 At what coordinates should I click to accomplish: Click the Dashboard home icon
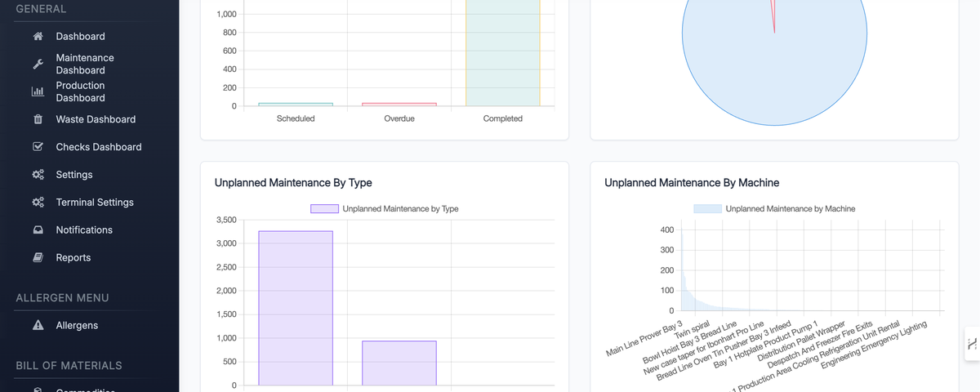tap(38, 36)
